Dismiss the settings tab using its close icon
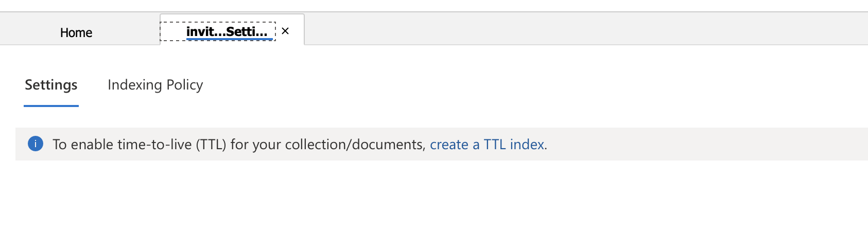868x248 pixels. click(x=285, y=31)
